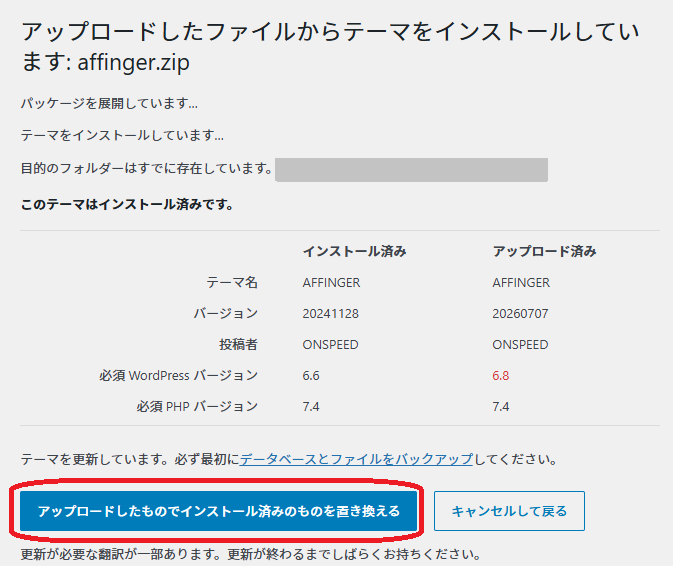Screen dimensions: 673x566
Task: Click the パッケージを展開しています status line
Action: click(109, 103)
